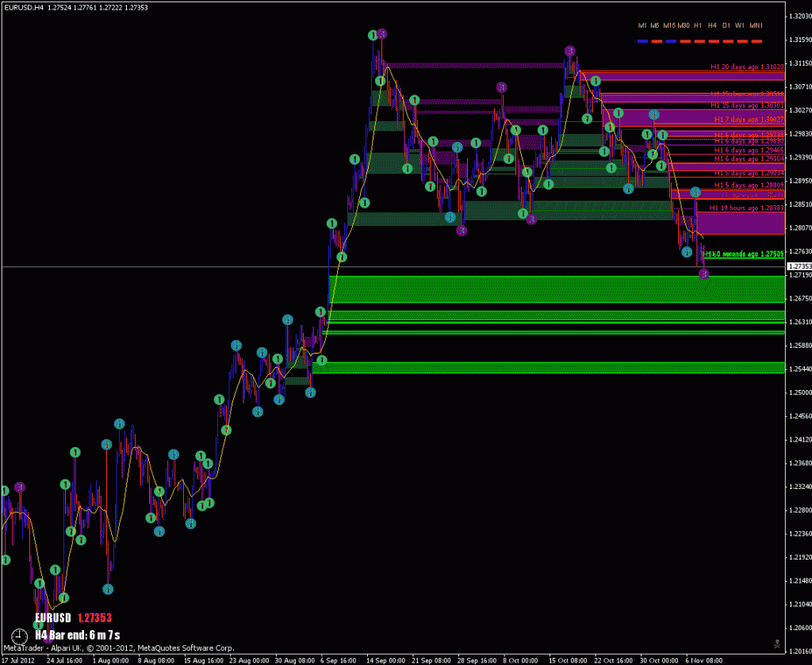Click the '22 Oct 16:00' date axis label
This screenshot has width=812, height=665.
click(612, 661)
